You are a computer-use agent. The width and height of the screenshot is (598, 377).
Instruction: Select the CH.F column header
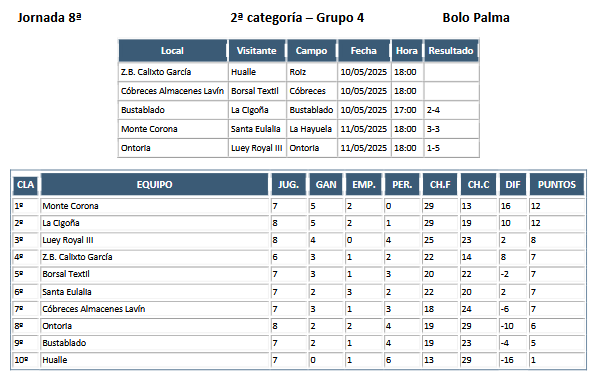[x=440, y=184]
